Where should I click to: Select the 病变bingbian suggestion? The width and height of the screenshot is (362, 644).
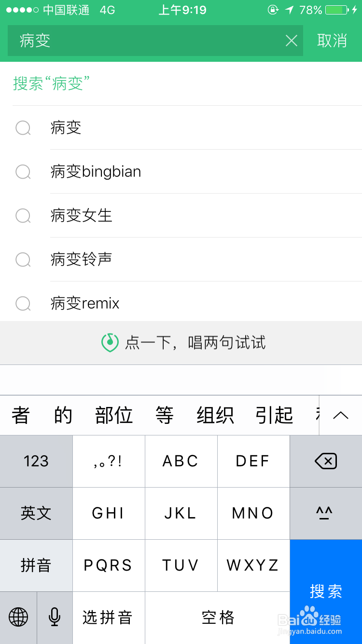pyautogui.click(x=96, y=171)
